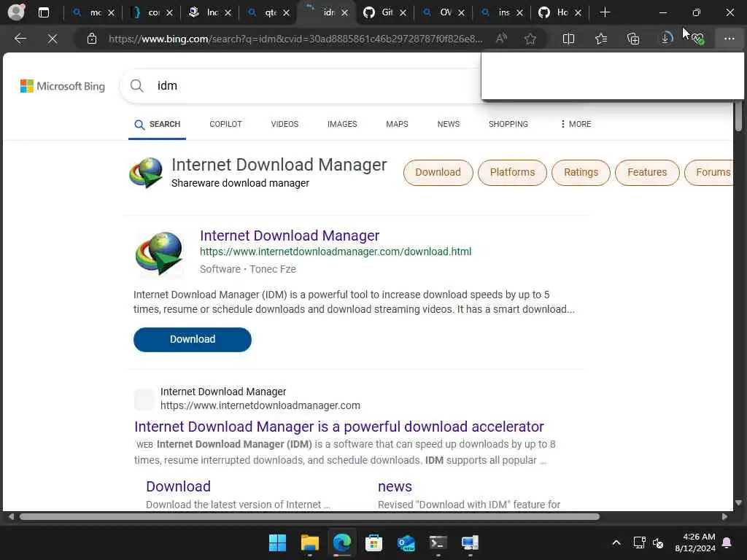Click the Forums pill chip
Image resolution: width=747 pixels, height=560 pixels.
[709, 172]
